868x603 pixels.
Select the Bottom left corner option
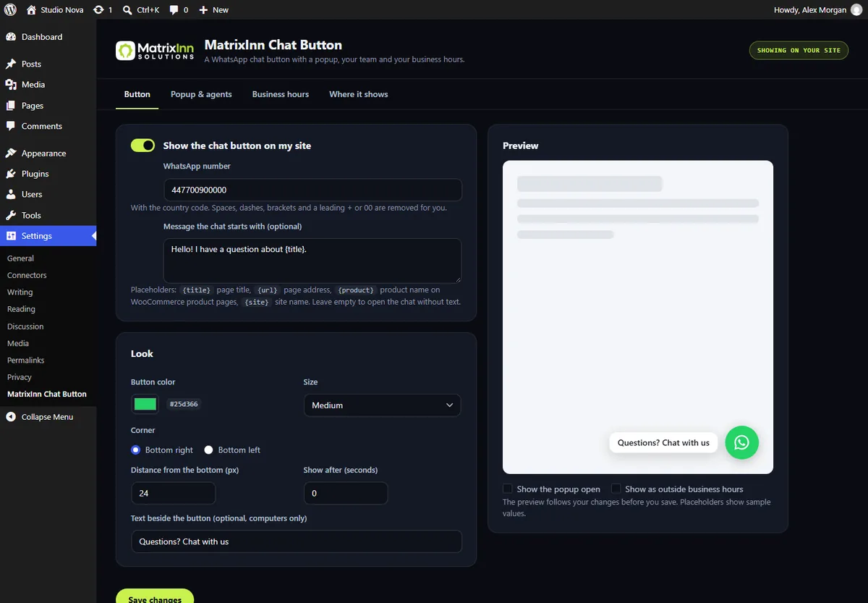tap(208, 450)
